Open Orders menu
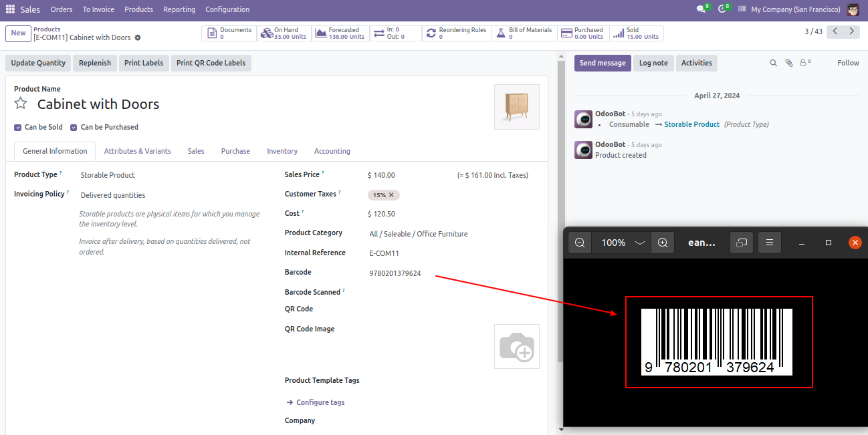The width and height of the screenshot is (868, 435). 62,9
